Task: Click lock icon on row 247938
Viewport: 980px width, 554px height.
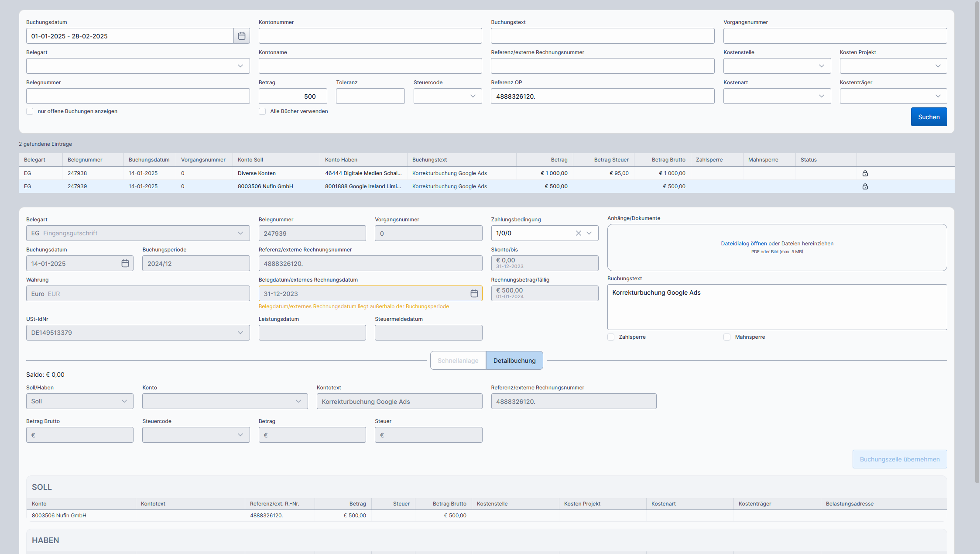Action: pyautogui.click(x=865, y=173)
